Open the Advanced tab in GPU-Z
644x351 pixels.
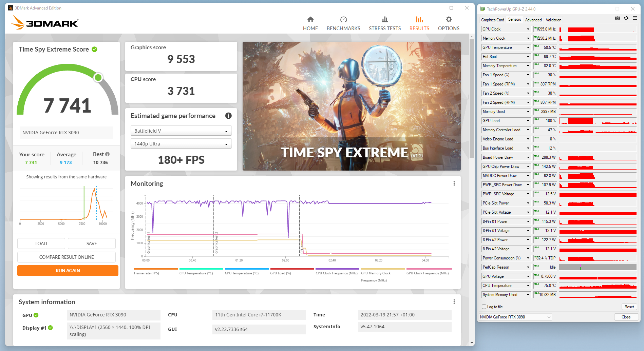533,20
